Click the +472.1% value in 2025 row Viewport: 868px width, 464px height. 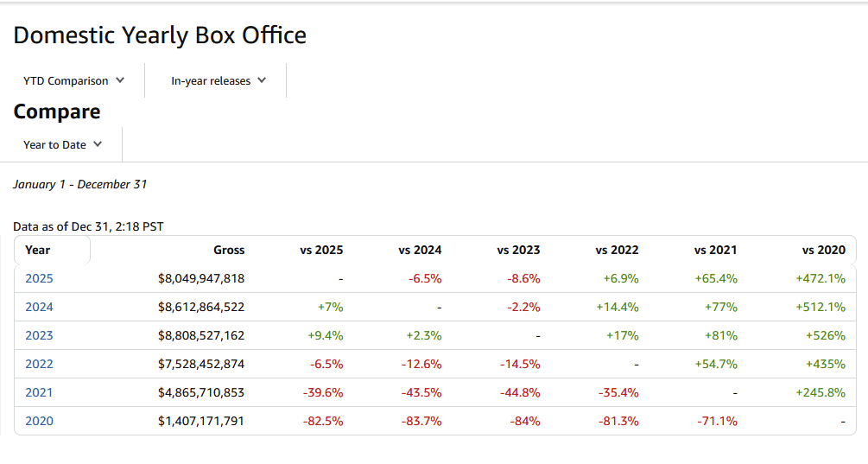tap(819, 278)
